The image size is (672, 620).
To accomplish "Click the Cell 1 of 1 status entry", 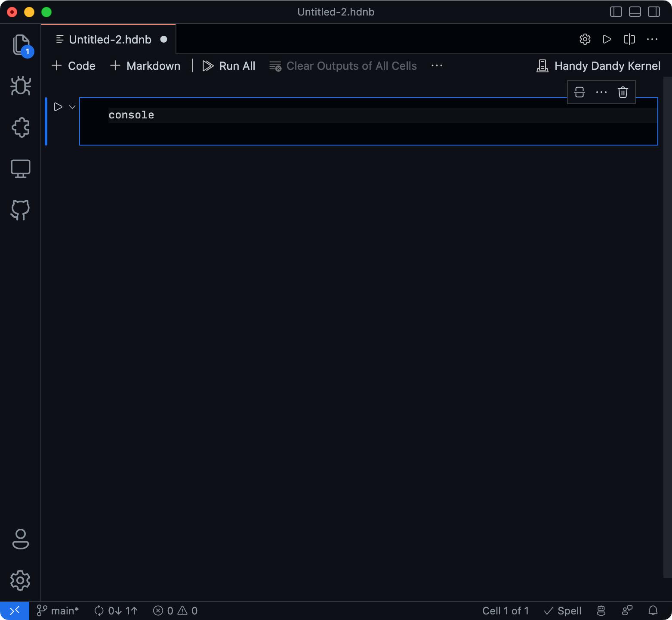I will [506, 611].
